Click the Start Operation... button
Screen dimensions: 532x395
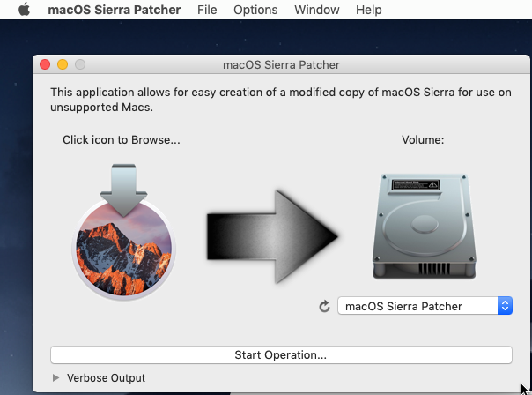[x=281, y=355]
